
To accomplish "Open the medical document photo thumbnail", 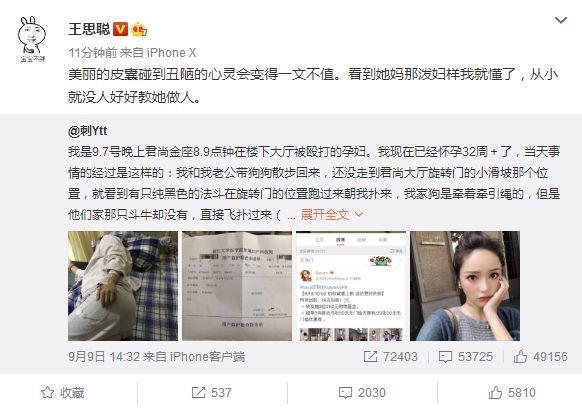I will (237, 286).
